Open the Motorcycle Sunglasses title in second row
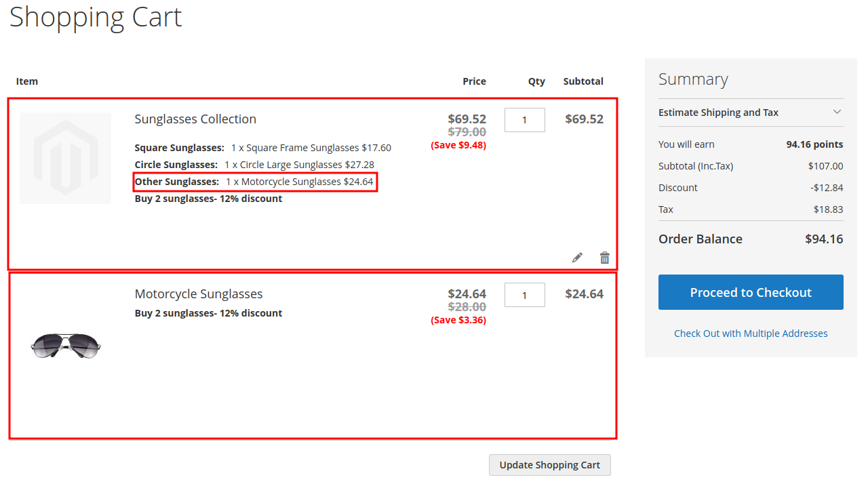Screen dimensions: 868x484 pyautogui.click(x=199, y=294)
